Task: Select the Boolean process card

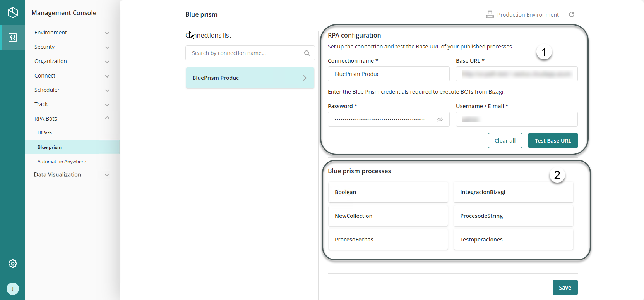Action: pyautogui.click(x=388, y=192)
